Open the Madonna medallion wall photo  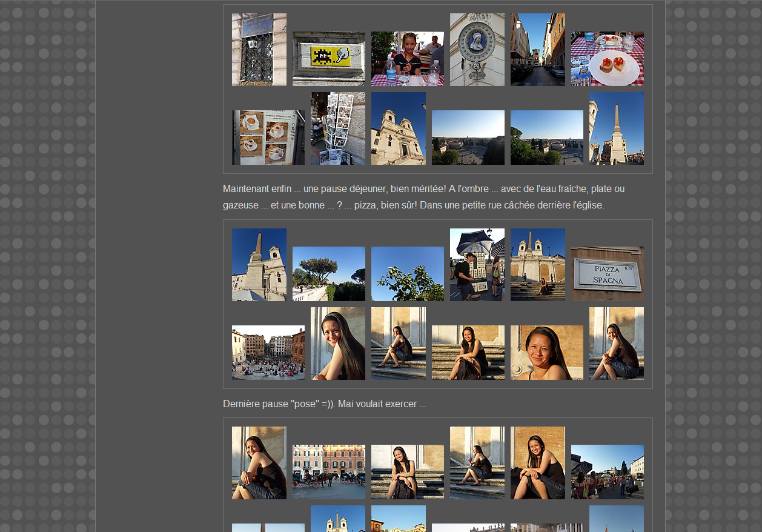[x=477, y=50]
